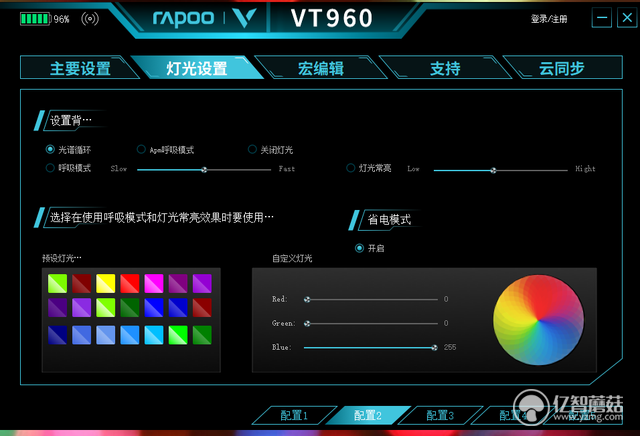Pick the dark magenta swatch in top row
This screenshot has width=640, height=436.
tap(178, 283)
